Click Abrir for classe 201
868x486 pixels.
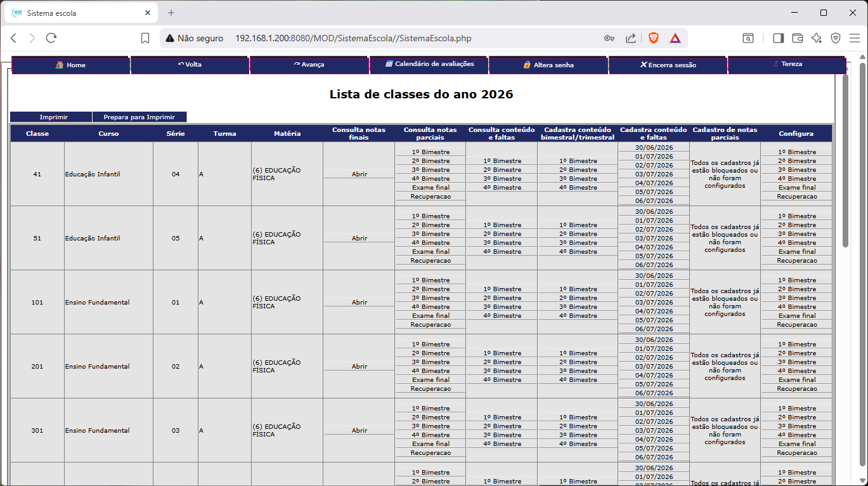pyautogui.click(x=360, y=366)
